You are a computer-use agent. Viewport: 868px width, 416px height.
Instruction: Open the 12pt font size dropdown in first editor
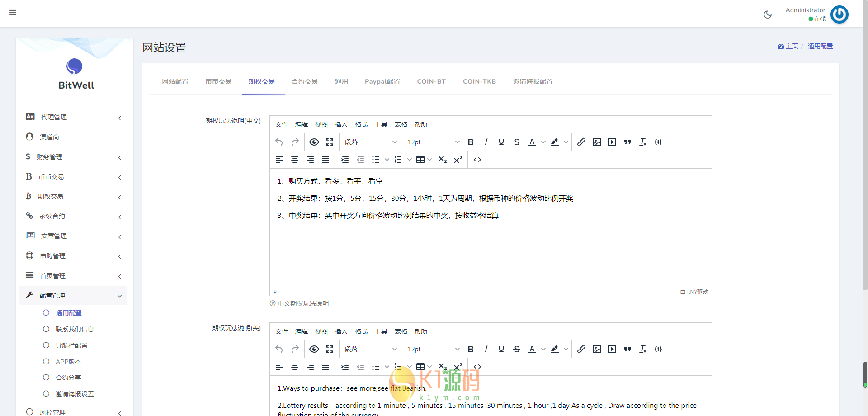pos(433,142)
